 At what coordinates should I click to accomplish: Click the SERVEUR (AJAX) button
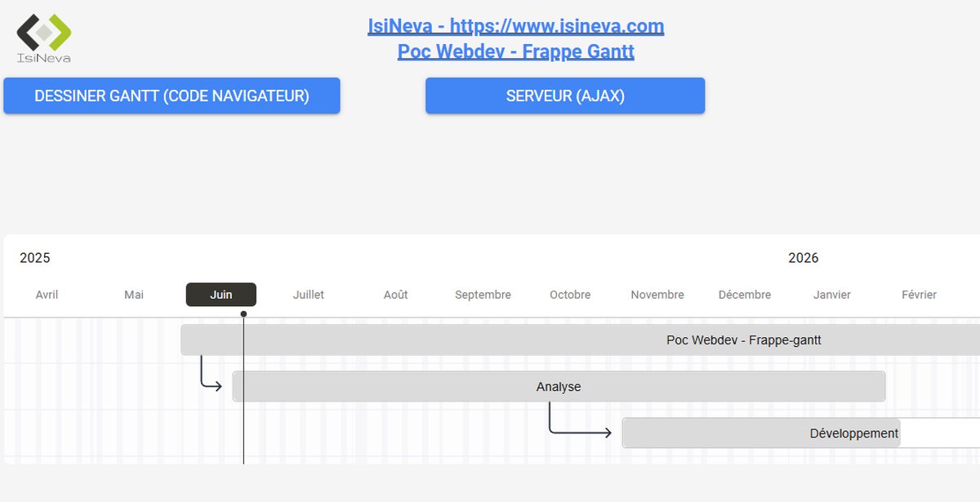coord(564,96)
